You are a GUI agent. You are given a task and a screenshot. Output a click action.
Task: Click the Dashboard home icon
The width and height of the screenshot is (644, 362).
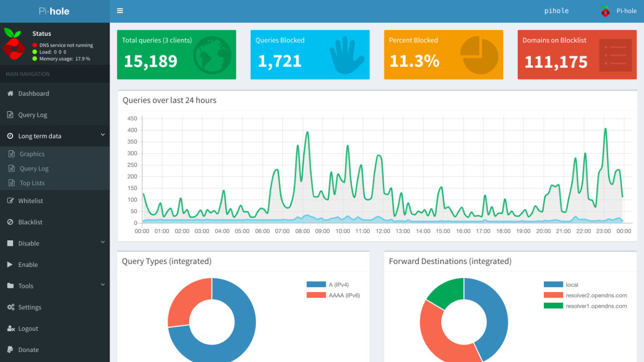tap(10, 94)
